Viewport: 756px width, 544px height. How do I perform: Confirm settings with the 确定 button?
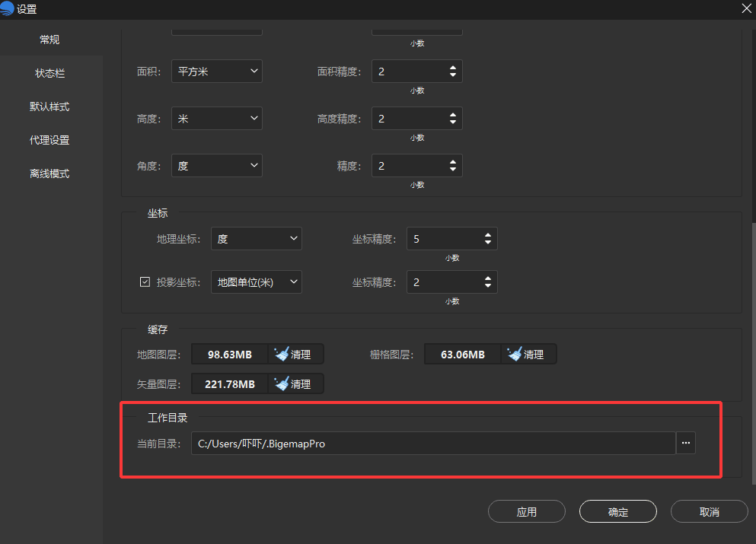(x=618, y=512)
